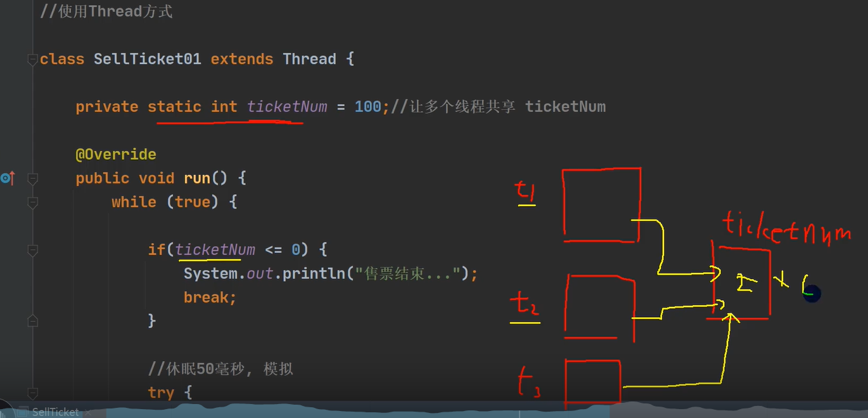Screen dimensions: 868x418
Task: Click the class keyword
Action: pos(61,59)
